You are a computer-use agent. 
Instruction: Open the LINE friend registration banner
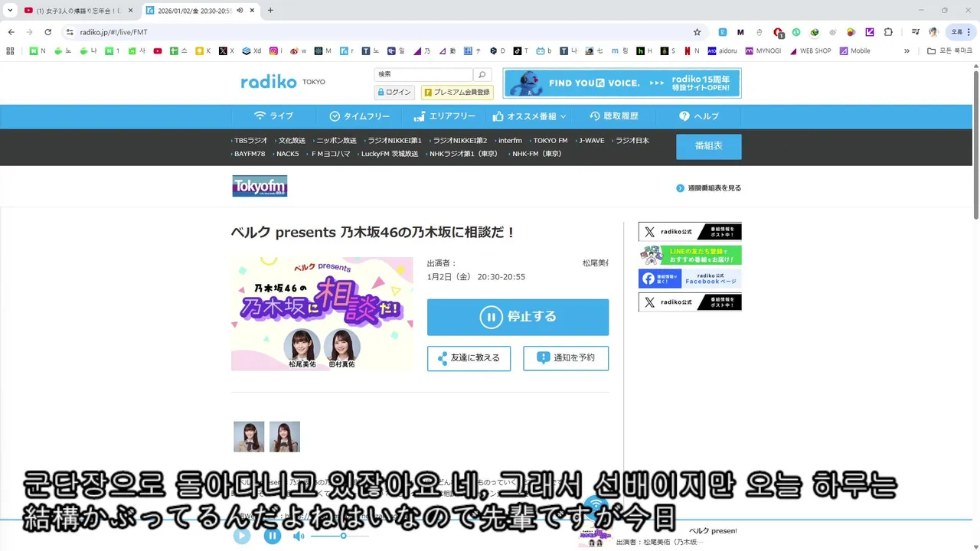point(690,256)
